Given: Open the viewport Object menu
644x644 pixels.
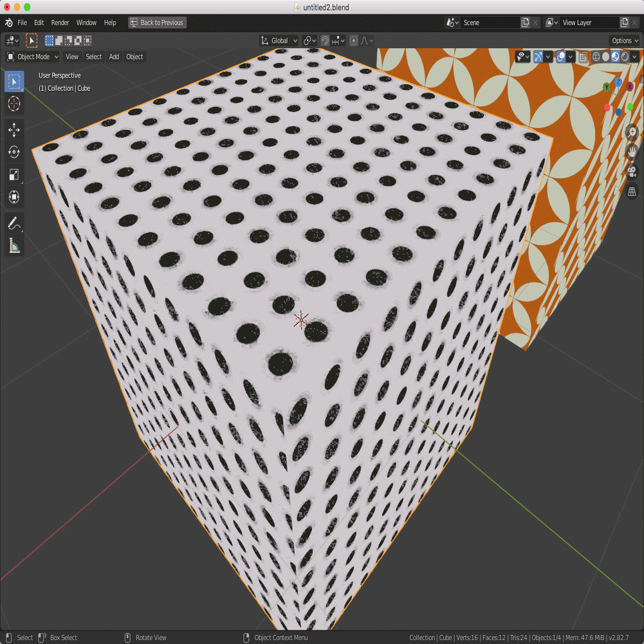Looking at the screenshot, I should [x=134, y=57].
